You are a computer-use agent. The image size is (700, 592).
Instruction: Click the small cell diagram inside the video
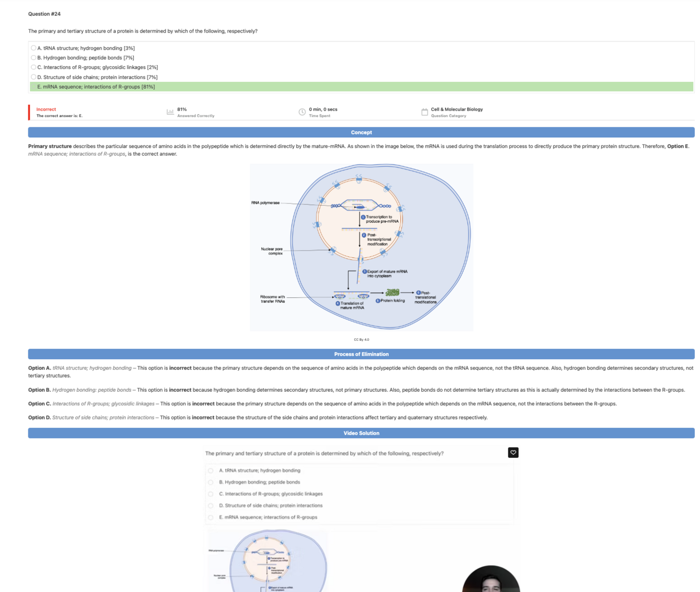click(x=268, y=561)
